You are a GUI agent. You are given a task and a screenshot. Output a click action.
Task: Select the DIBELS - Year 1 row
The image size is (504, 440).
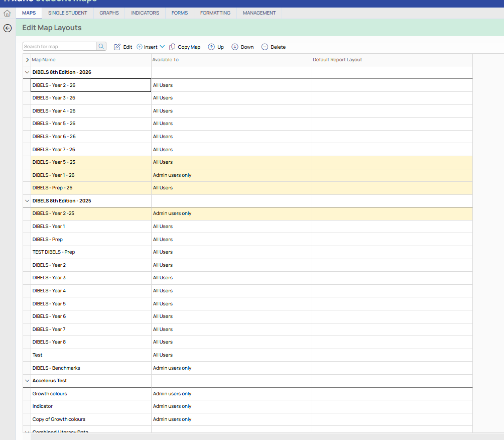coord(247,227)
